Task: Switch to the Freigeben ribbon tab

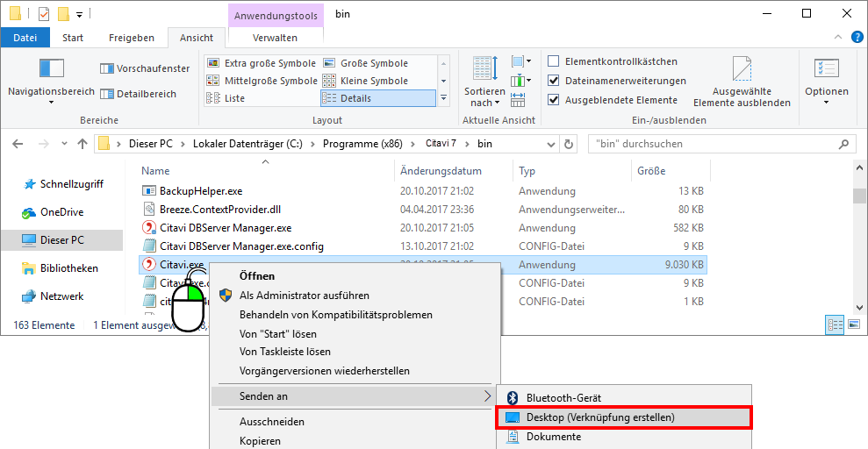Action: [132, 38]
